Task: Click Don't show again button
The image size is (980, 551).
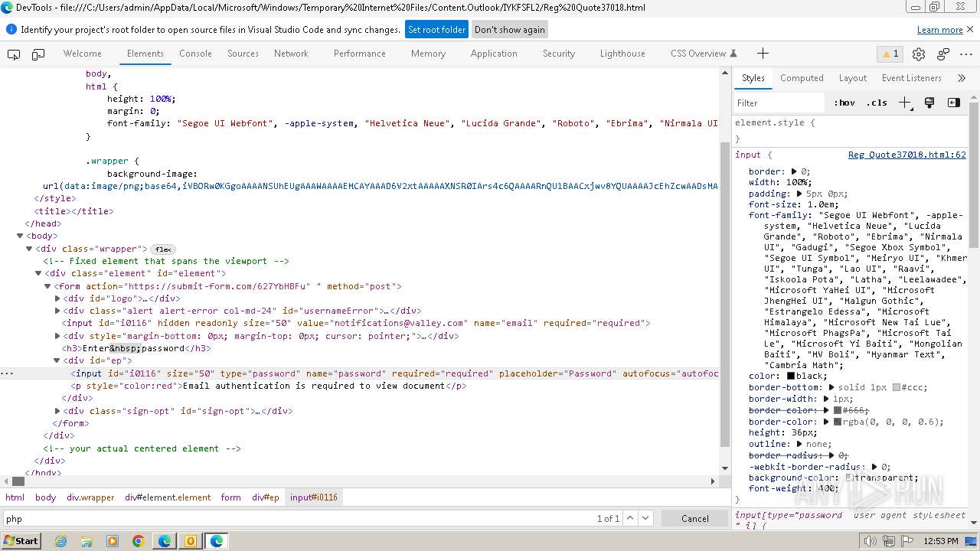Action: [510, 30]
